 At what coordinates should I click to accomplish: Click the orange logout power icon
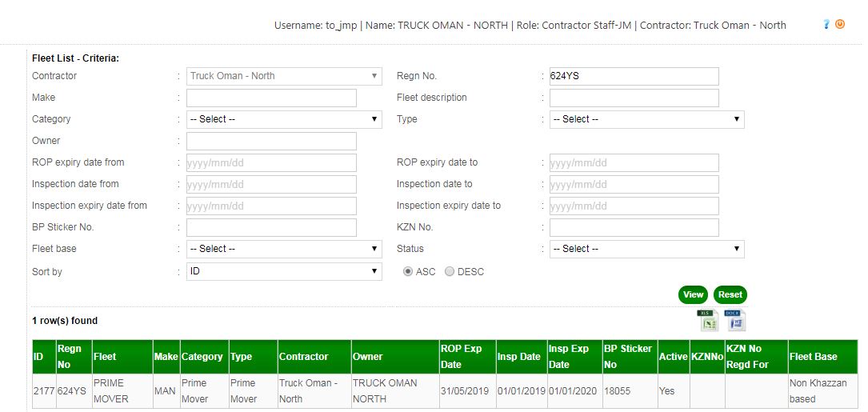point(840,25)
